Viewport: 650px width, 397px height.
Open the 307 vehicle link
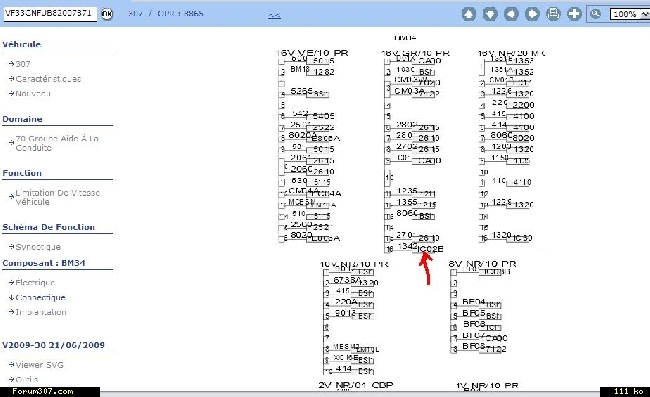[x=22, y=64]
